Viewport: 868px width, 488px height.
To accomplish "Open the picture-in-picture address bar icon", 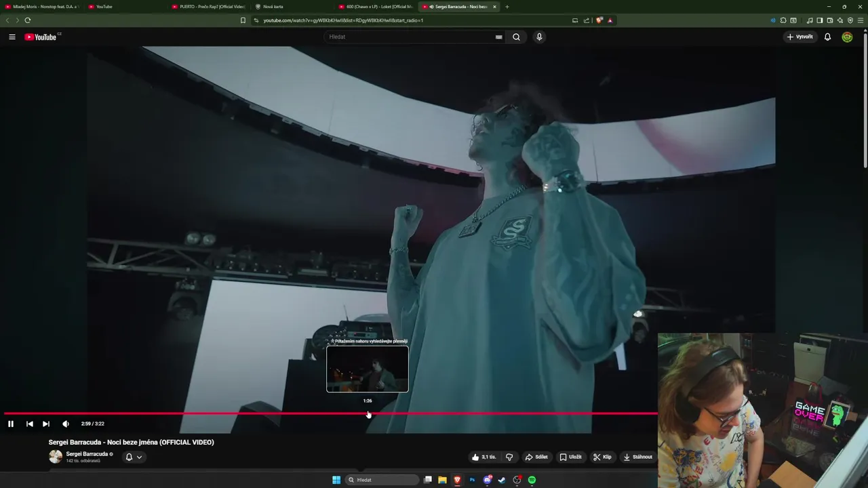I will (575, 20).
